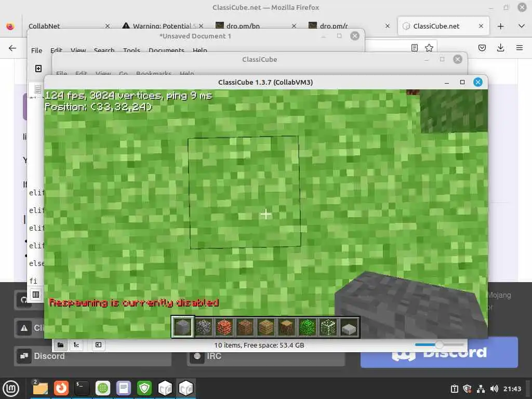This screenshot has width=532, height=399.
Task: Select the wooden planks block in hotbar
Action: pyautogui.click(x=266, y=327)
